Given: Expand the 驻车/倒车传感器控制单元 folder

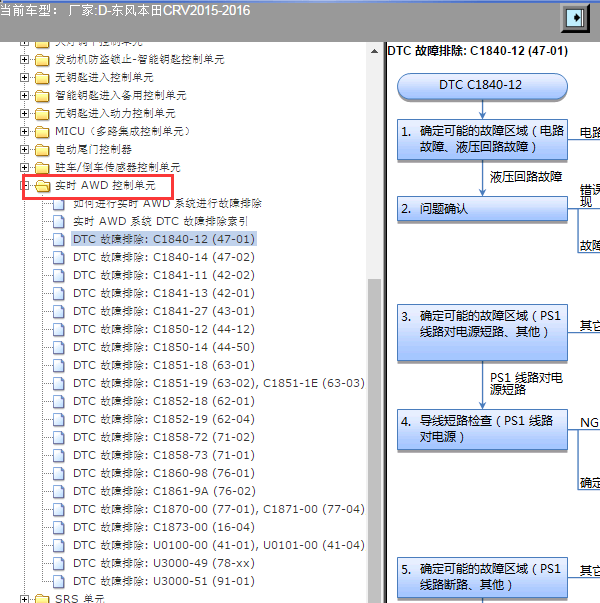Looking at the screenshot, I should [24, 167].
